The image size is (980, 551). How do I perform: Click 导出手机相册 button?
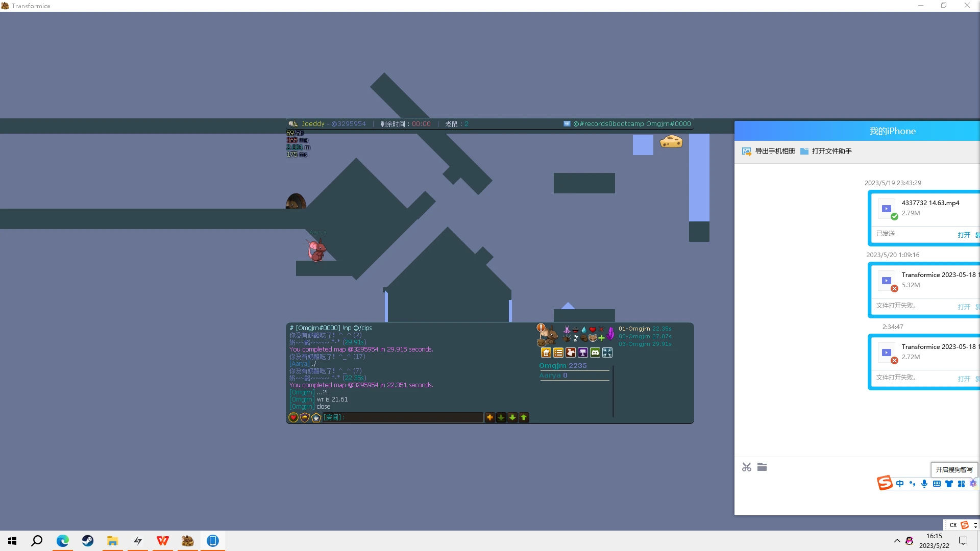point(769,151)
